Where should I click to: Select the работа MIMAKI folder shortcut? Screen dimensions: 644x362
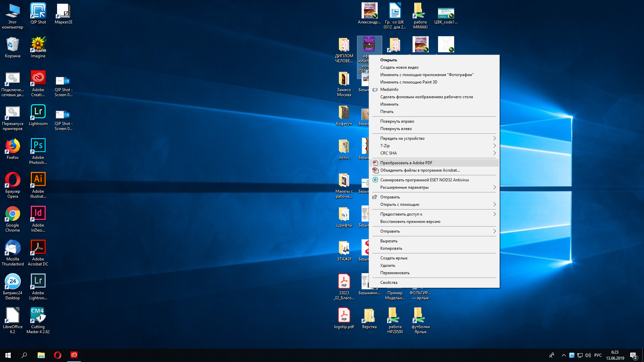(420, 16)
